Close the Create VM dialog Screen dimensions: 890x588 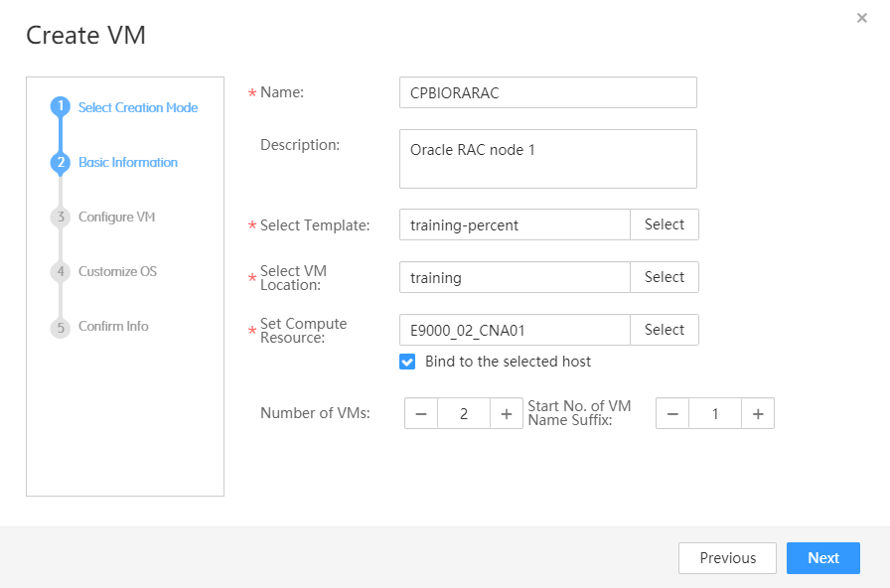(861, 18)
